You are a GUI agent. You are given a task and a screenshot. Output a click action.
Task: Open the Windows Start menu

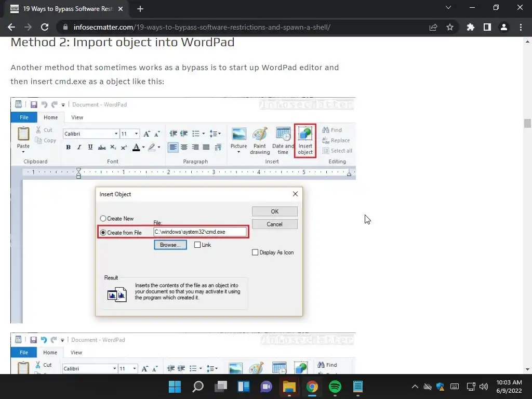click(175, 387)
